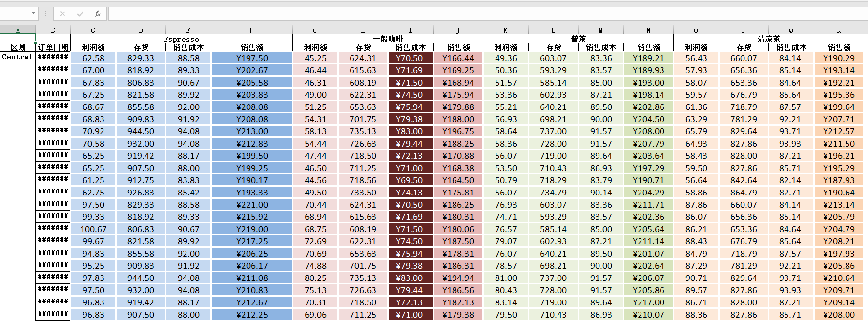This screenshot has height=321, width=868.
Task: Select column F header
Action: click(x=251, y=30)
